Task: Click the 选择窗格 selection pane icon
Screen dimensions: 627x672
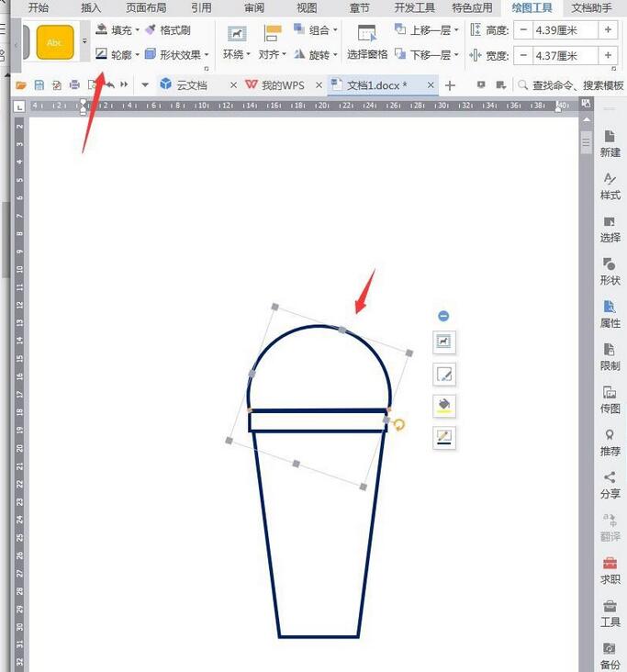Action: [367, 41]
